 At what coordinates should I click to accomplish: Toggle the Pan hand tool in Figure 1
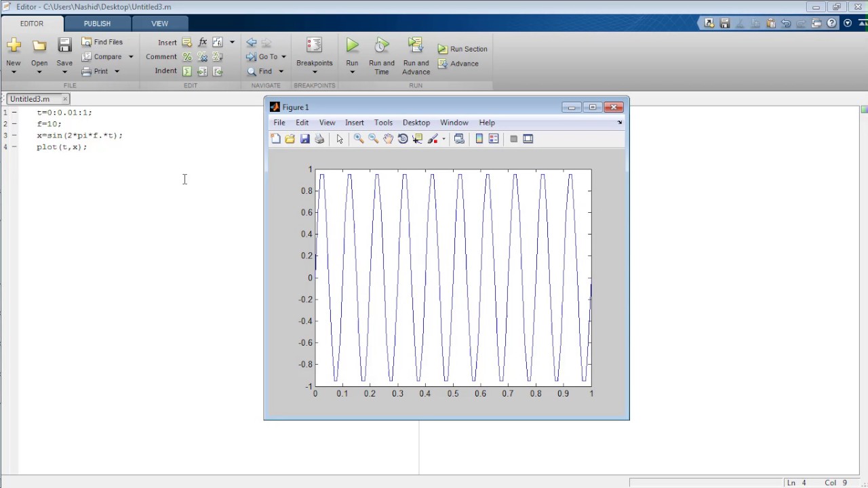(x=388, y=139)
